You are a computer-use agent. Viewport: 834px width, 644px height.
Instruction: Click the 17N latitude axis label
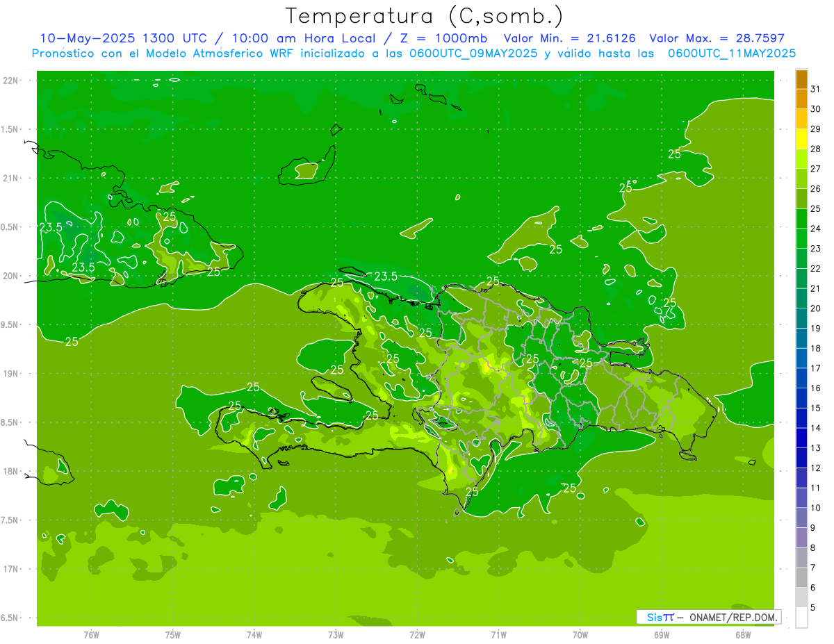click(10, 569)
